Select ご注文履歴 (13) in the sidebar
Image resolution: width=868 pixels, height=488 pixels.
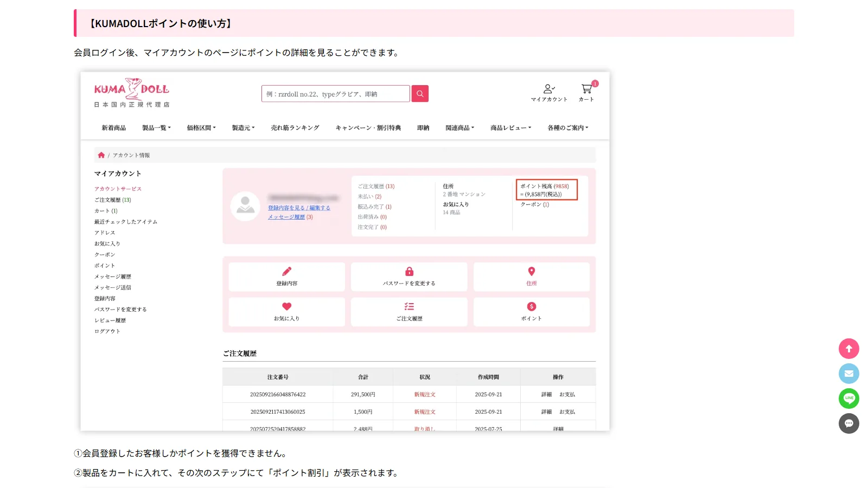tap(112, 200)
